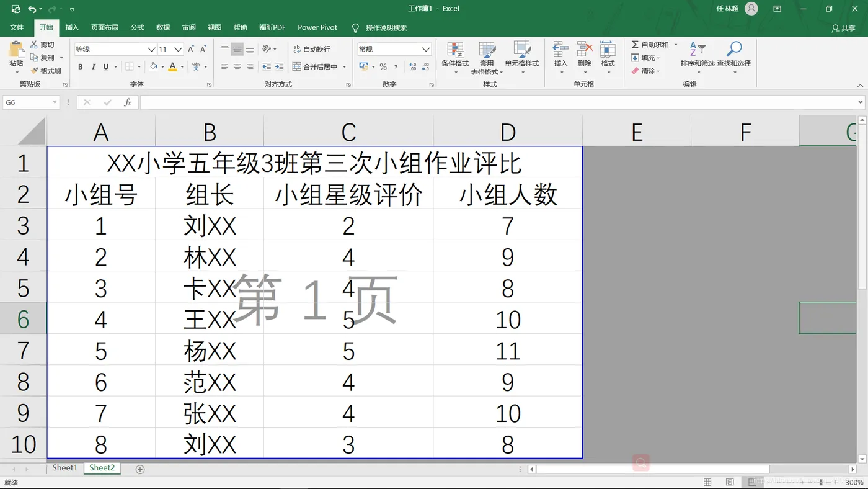The image size is (868, 489).
Task: Align text left
Action: tap(224, 67)
